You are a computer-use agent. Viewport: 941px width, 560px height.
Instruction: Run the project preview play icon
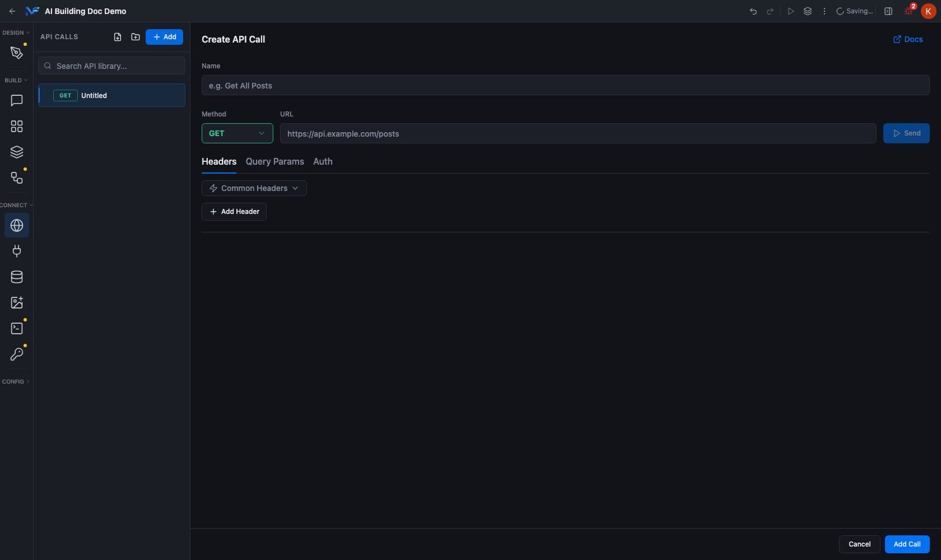790,11
